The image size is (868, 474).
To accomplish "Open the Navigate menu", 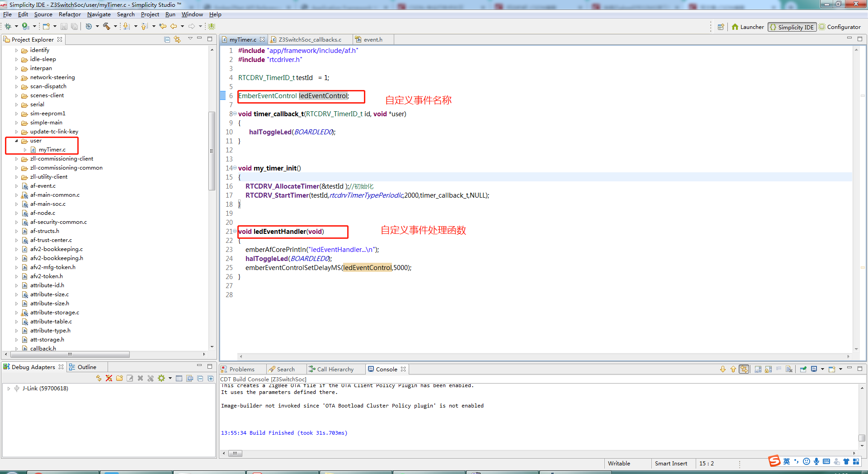I will pos(99,14).
